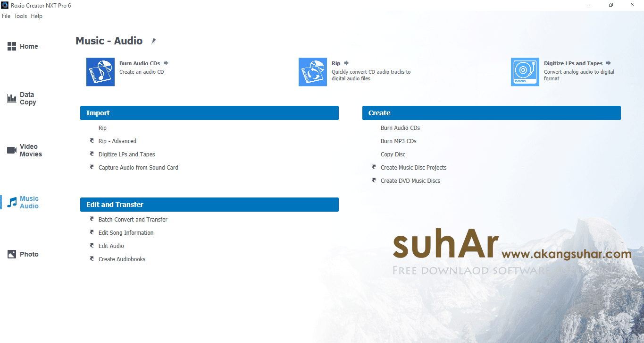Click the launch icon beside Edit Song Information
The height and width of the screenshot is (343, 644).
pyautogui.click(x=92, y=232)
